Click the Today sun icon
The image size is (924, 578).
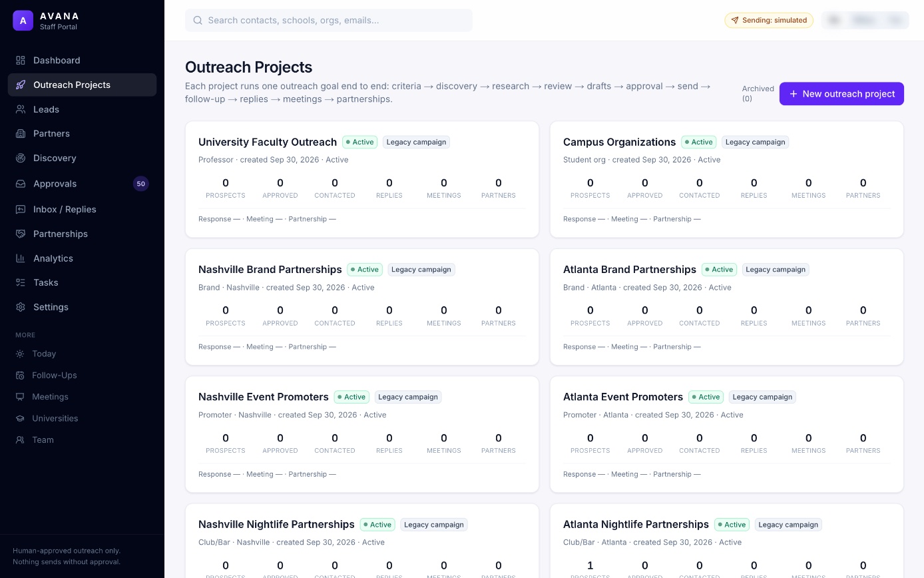tap(20, 354)
